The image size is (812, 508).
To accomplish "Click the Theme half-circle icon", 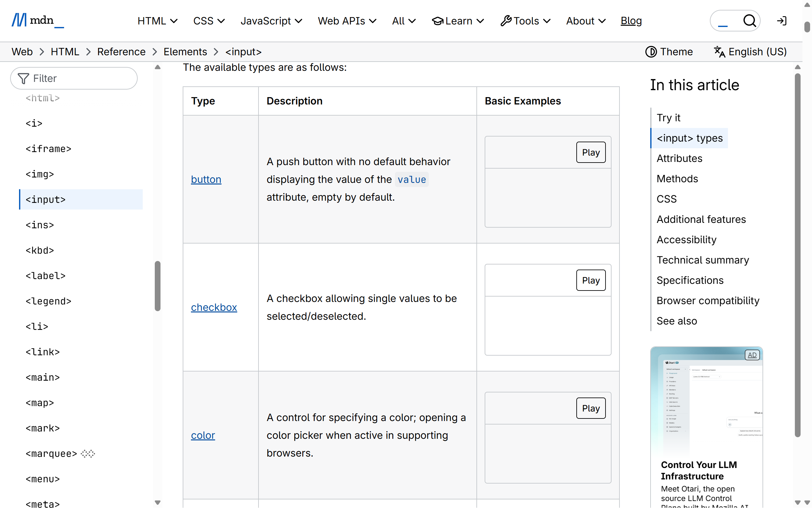I will 651,52.
